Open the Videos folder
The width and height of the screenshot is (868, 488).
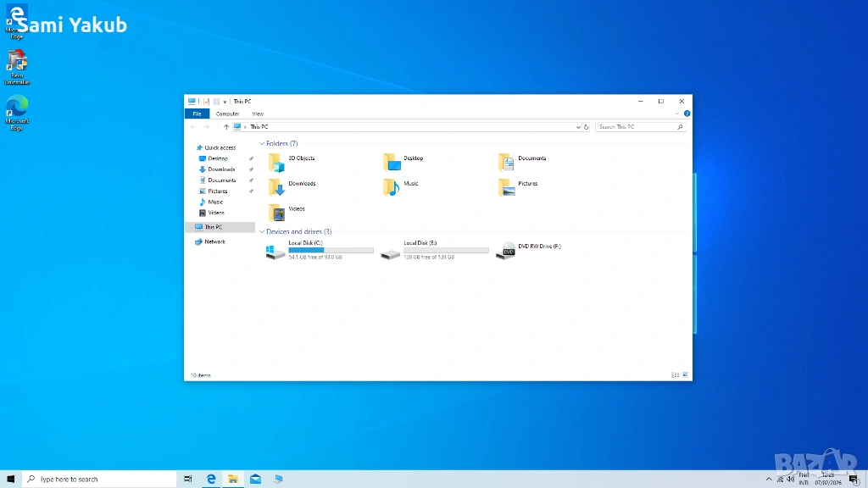tap(276, 213)
